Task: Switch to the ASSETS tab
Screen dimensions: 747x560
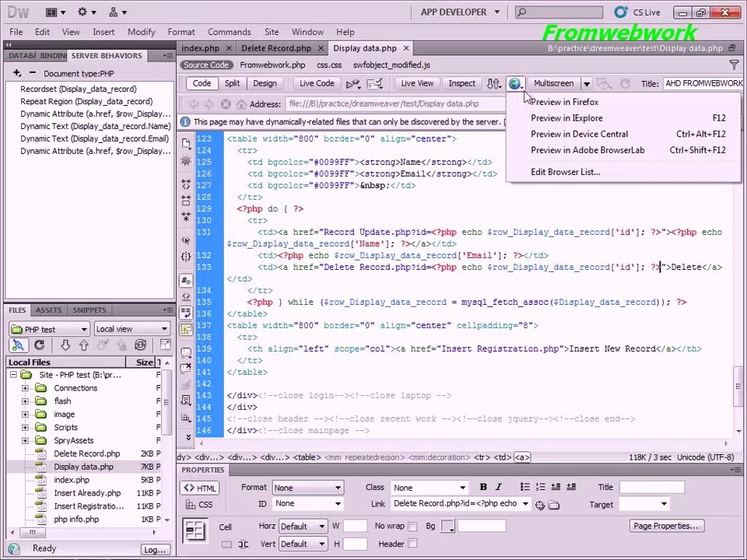Action: [x=48, y=310]
